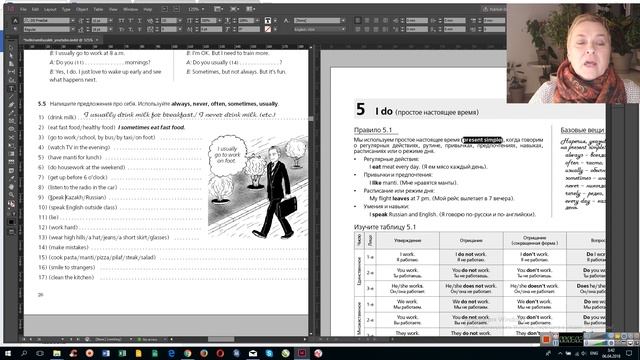Toggle Strikethrough formatting
Screen dimensions: 640x360
(140, 29)
